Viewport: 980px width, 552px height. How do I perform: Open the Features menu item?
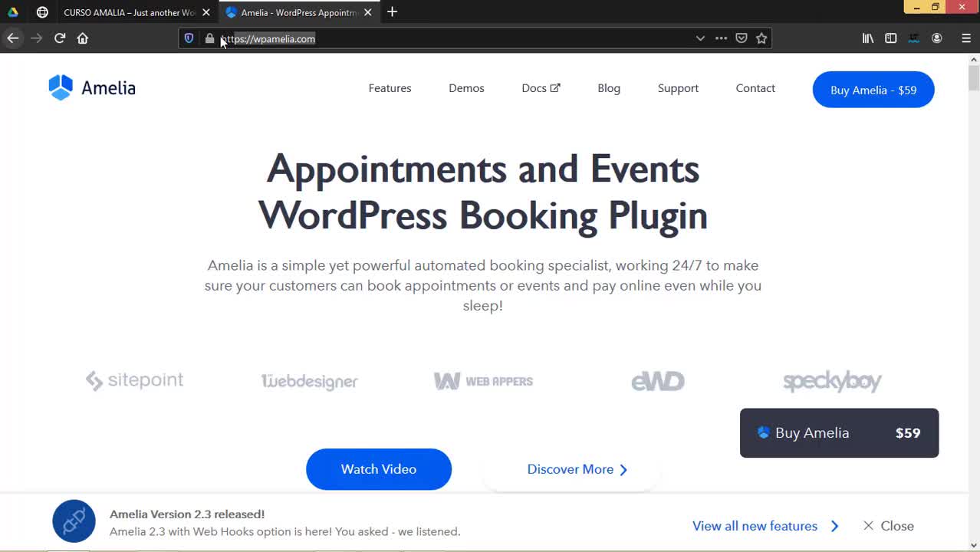click(x=390, y=88)
